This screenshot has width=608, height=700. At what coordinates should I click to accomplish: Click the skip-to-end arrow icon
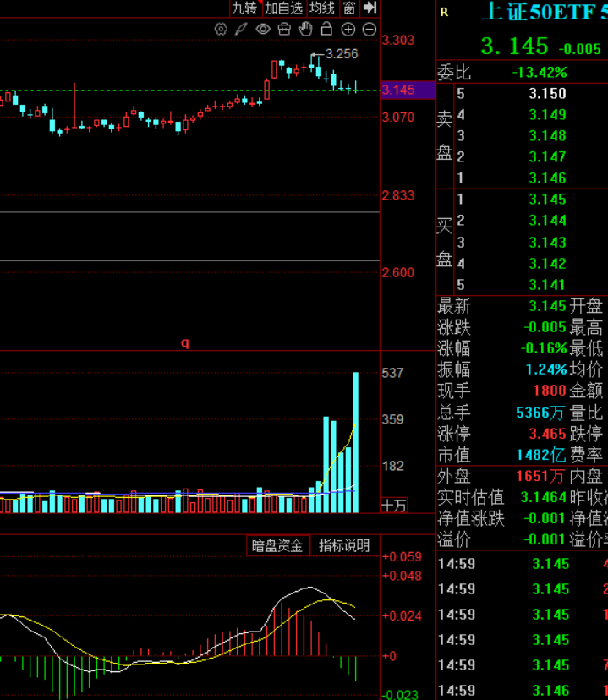(x=370, y=8)
